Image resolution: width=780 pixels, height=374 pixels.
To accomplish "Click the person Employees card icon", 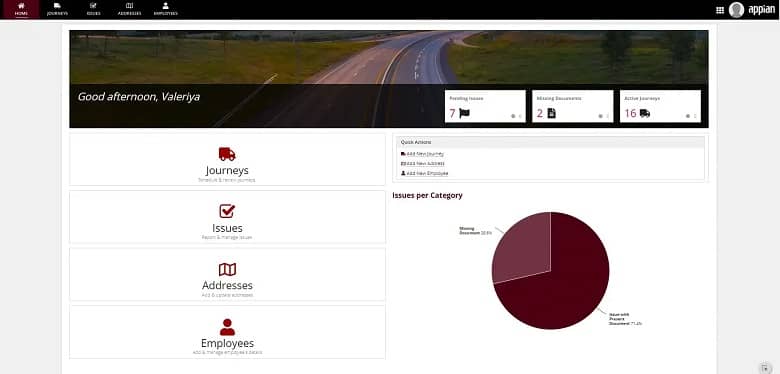I will pyautogui.click(x=227, y=327).
